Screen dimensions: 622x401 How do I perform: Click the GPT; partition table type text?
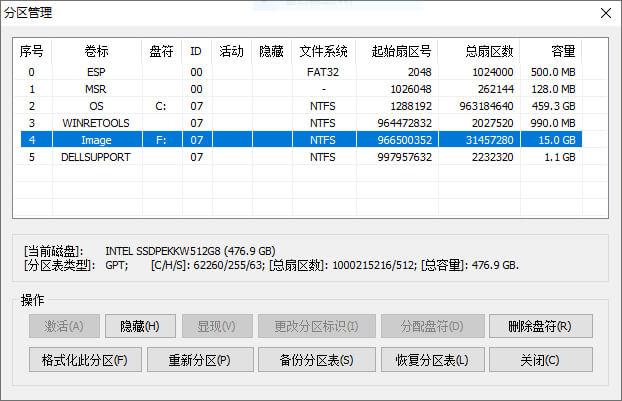[x=117, y=265]
